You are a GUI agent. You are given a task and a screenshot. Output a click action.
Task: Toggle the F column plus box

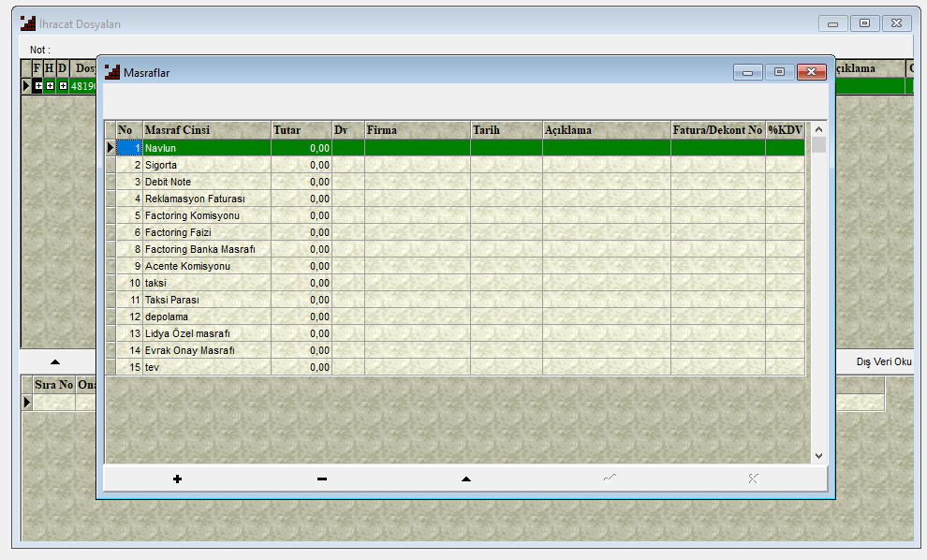(38, 86)
